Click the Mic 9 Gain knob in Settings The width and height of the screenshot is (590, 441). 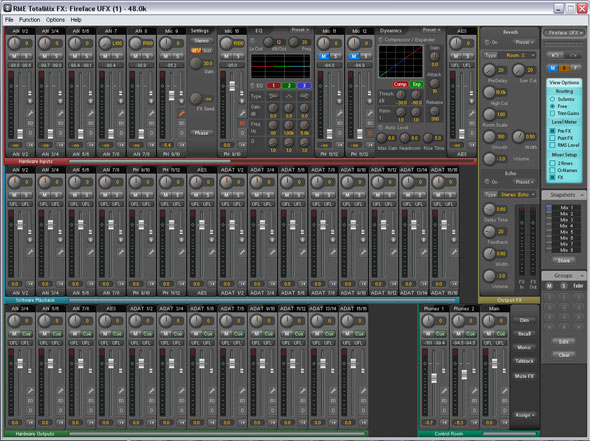(x=195, y=63)
